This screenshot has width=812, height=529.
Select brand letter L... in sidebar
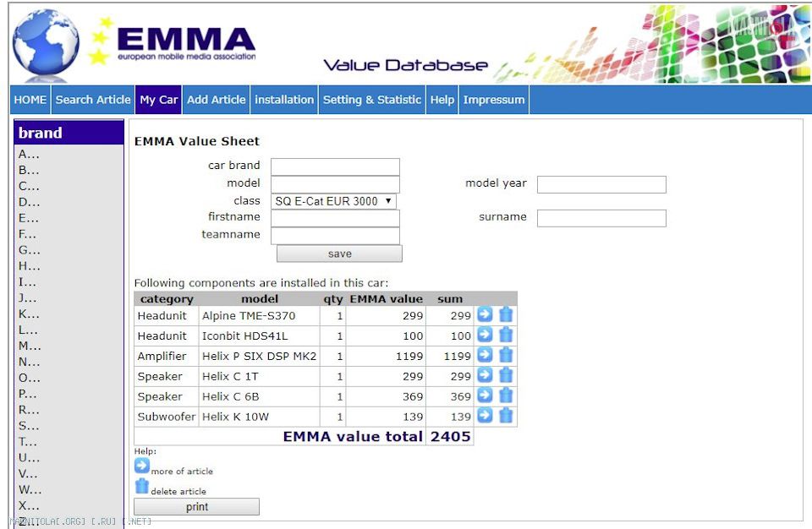(29, 330)
